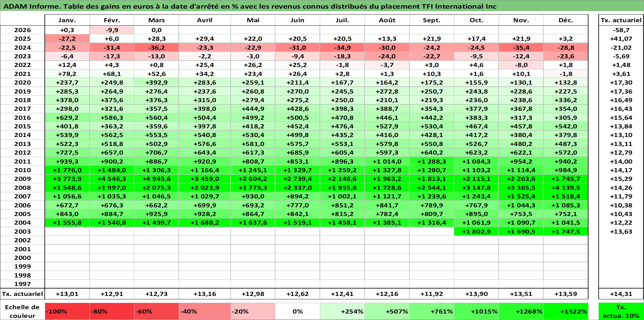Click the 2026 row label
The image size is (644, 320).
[x=23, y=30]
